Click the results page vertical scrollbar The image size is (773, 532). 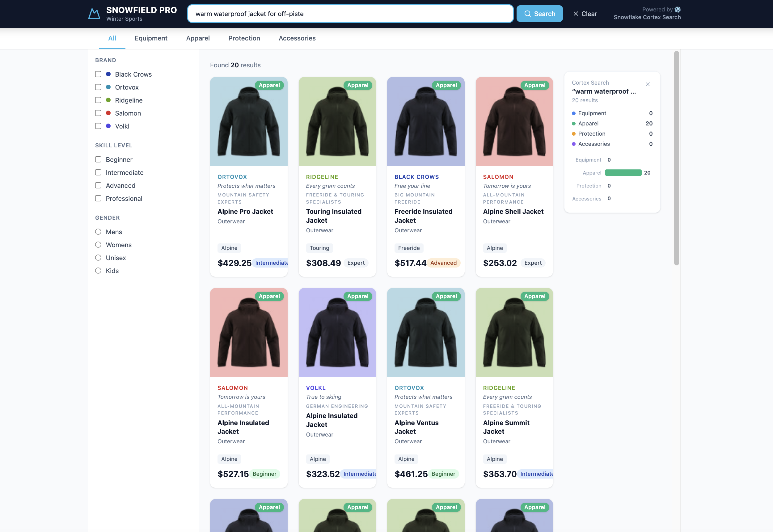point(676,158)
